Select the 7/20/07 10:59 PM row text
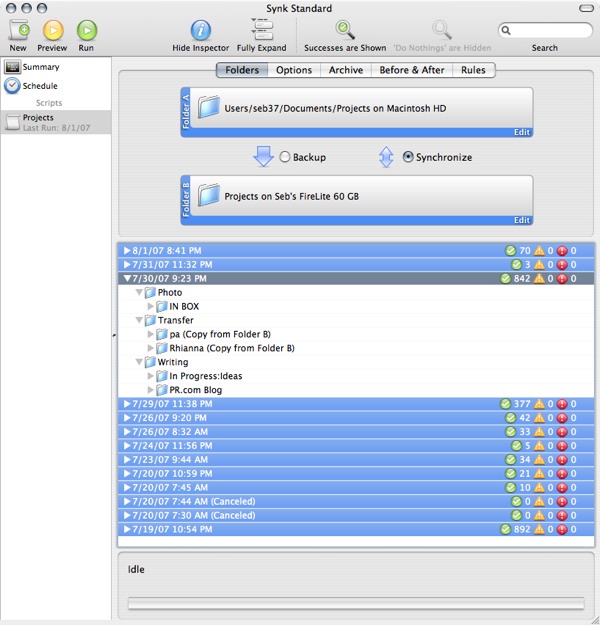 pyautogui.click(x=172, y=474)
